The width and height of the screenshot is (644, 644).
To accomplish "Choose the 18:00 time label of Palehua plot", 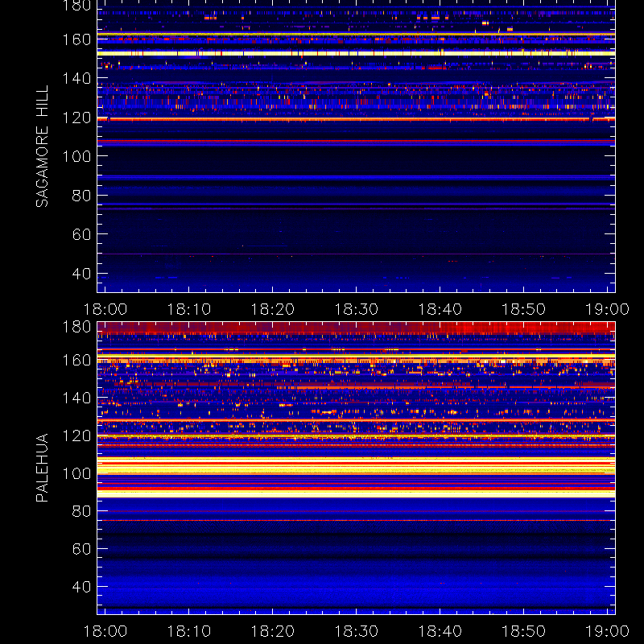I will pos(105,631).
